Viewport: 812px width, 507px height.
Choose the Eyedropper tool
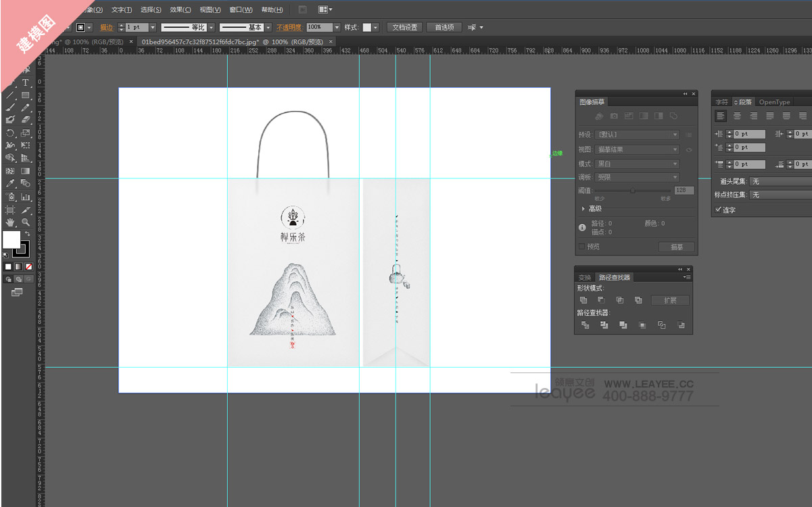[x=10, y=183]
